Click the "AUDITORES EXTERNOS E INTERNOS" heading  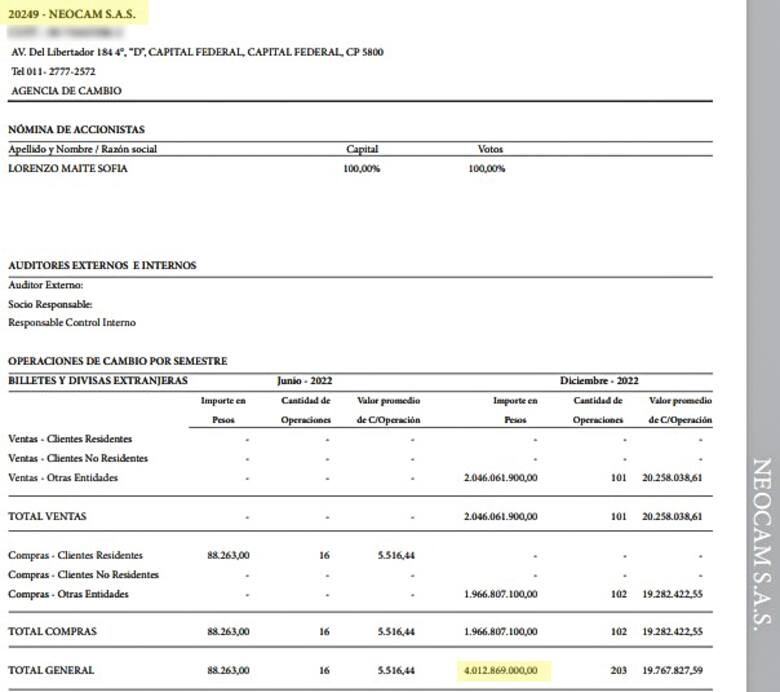tap(102, 265)
